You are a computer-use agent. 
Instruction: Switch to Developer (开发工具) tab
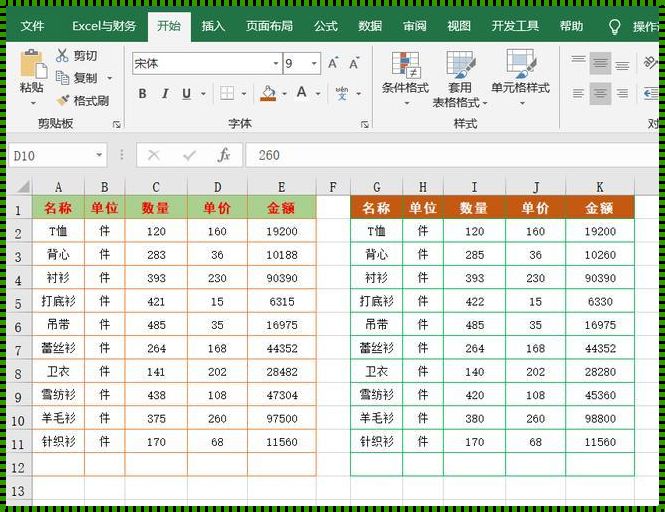click(x=515, y=26)
